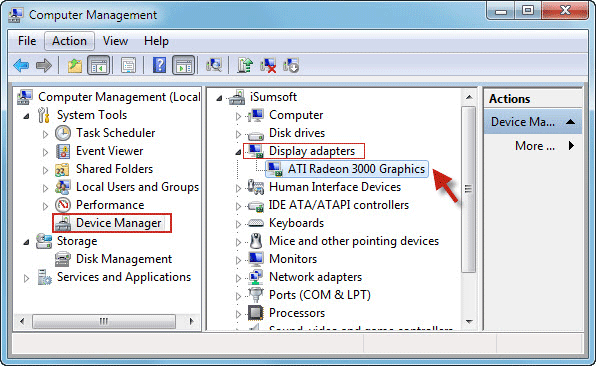Collapse the iSumsoft root node

click(219, 98)
